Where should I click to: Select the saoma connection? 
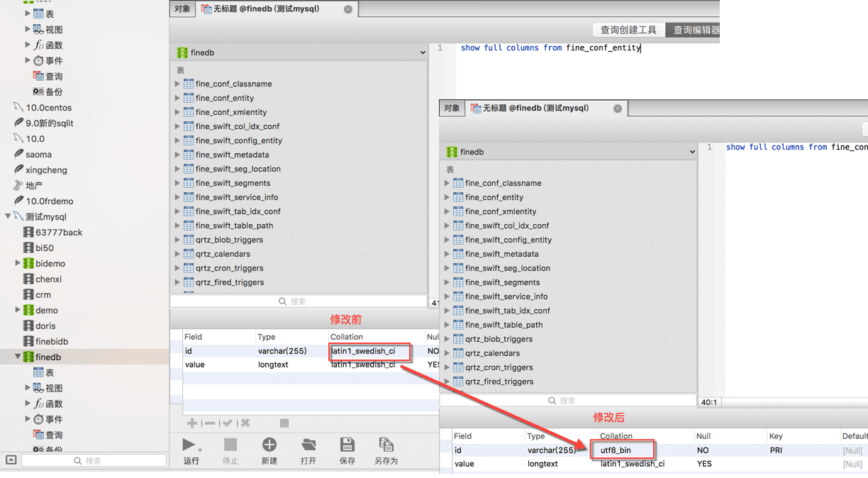tap(38, 155)
